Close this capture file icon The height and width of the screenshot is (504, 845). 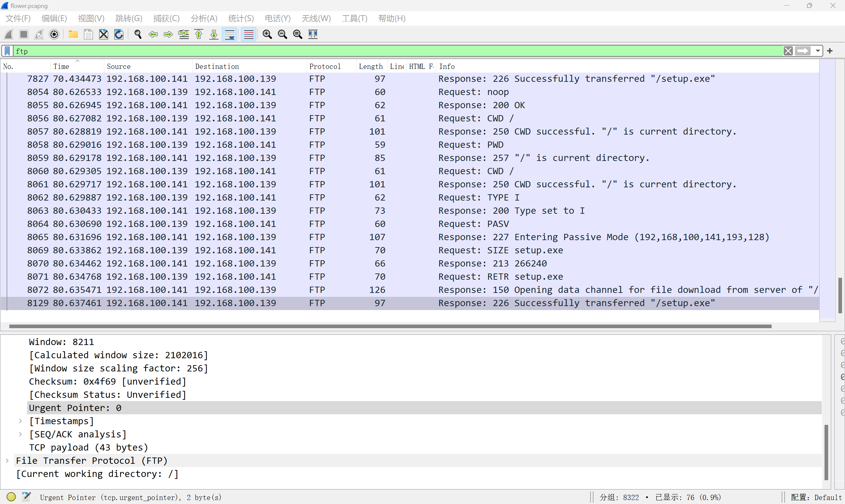pos(104,34)
